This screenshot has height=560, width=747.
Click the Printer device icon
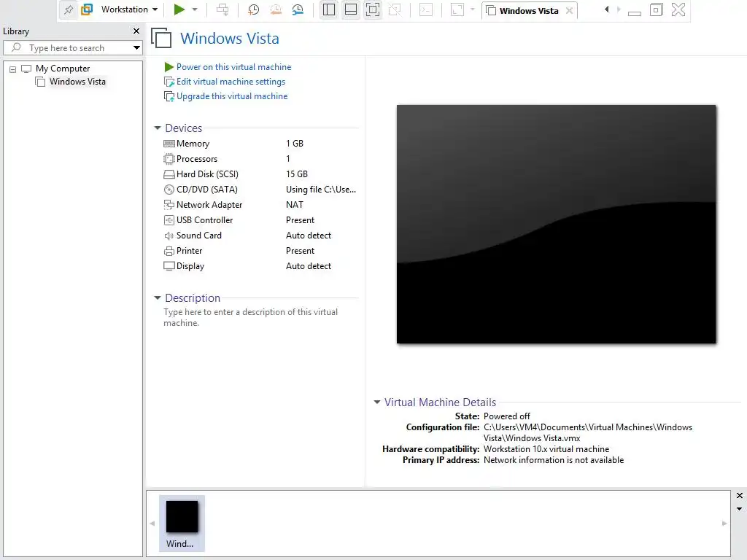point(169,251)
